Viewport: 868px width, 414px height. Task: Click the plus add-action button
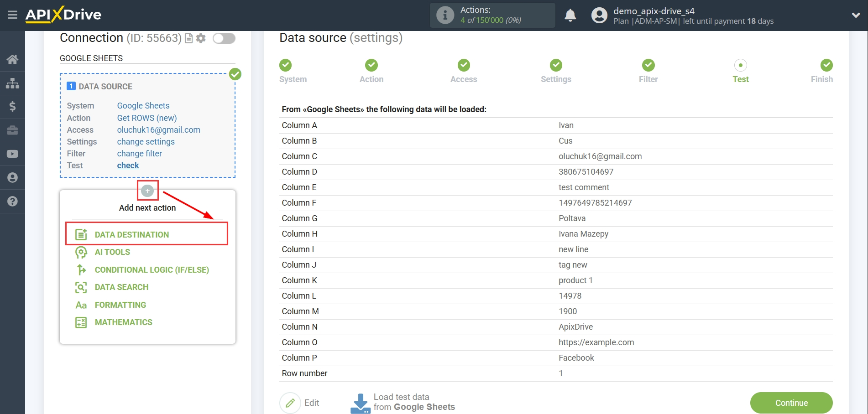[x=147, y=191]
